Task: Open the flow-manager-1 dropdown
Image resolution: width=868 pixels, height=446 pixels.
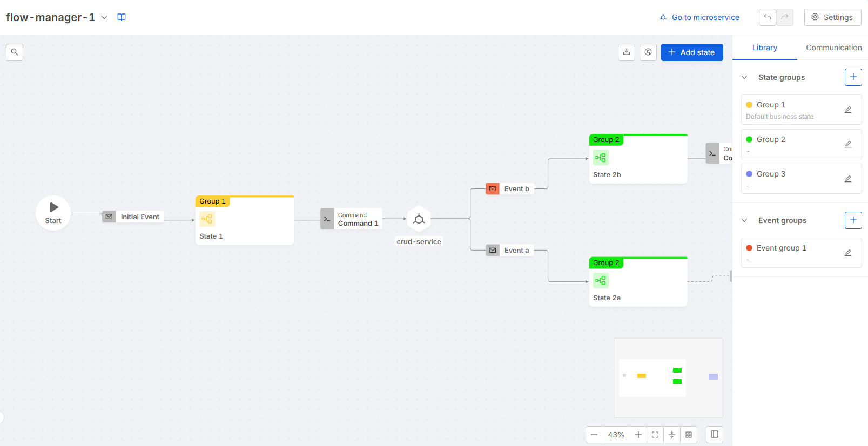Action: click(x=104, y=17)
